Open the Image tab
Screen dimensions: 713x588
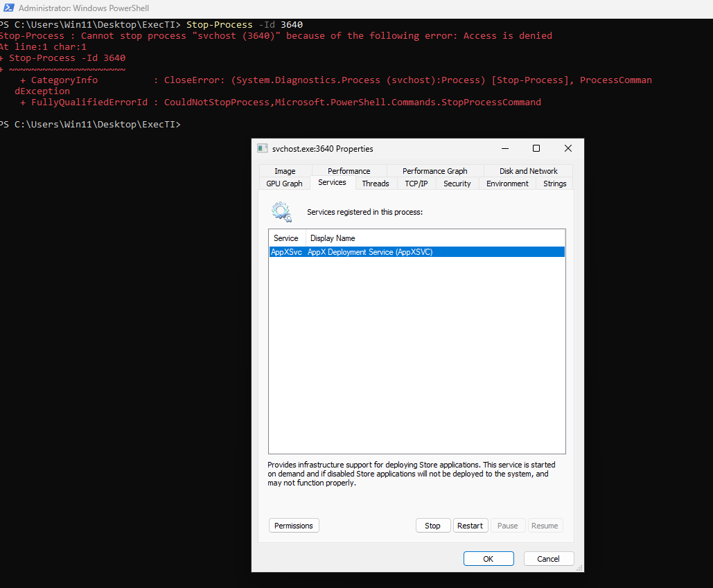coord(285,171)
